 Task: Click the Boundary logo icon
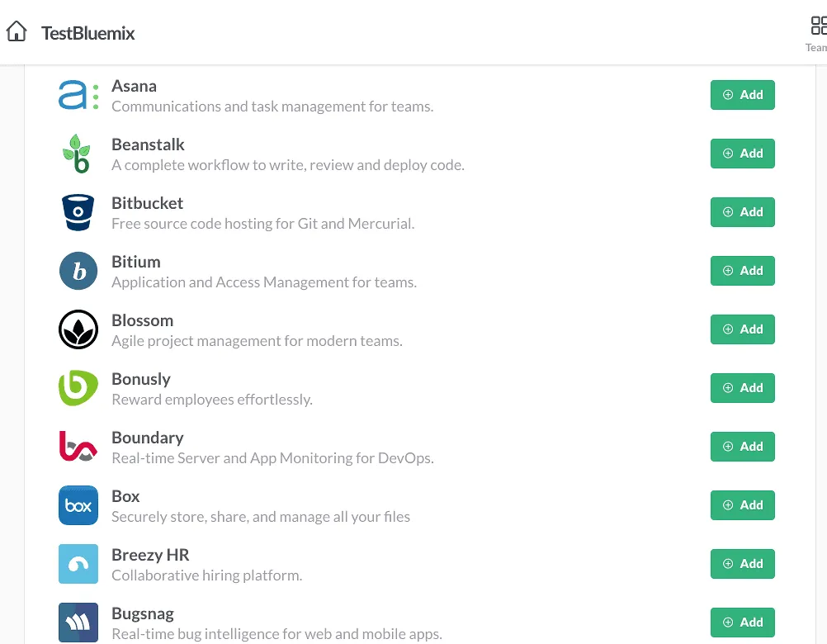coord(78,446)
